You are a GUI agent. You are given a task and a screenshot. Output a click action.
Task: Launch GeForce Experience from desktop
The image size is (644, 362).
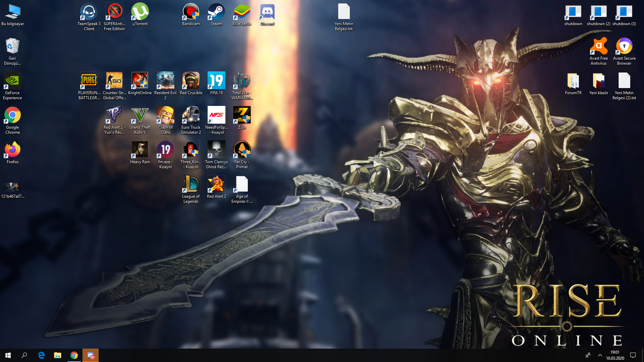(x=13, y=86)
